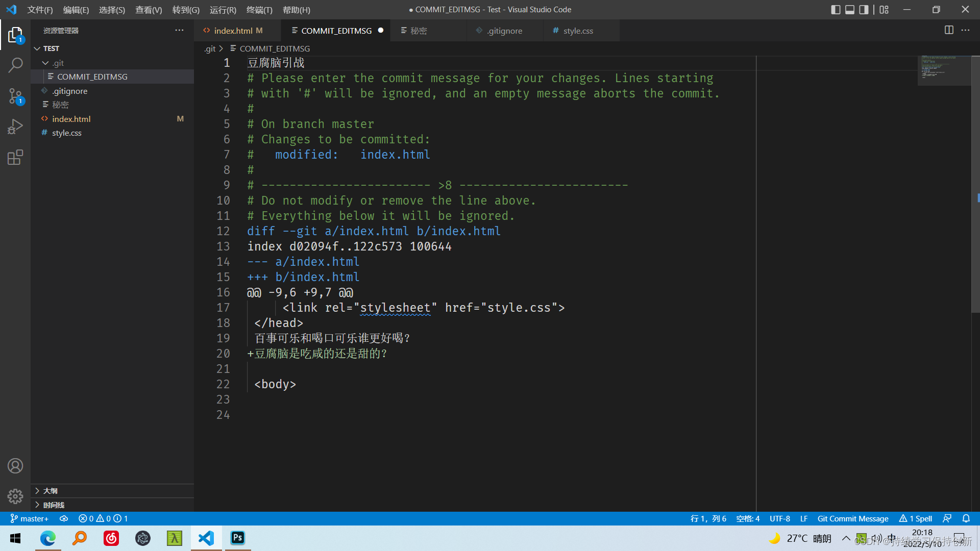The width and height of the screenshot is (980, 551).
Task: Change language mode Git Commit Message
Action: click(x=853, y=518)
